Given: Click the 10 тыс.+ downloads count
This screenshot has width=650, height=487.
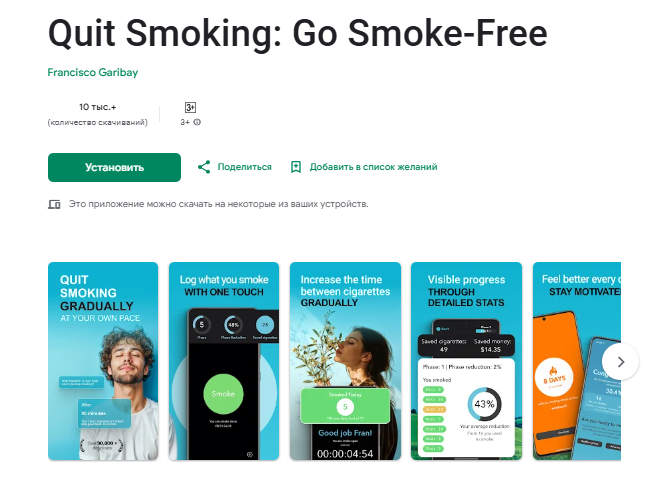Looking at the screenshot, I should pyautogui.click(x=98, y=107).
